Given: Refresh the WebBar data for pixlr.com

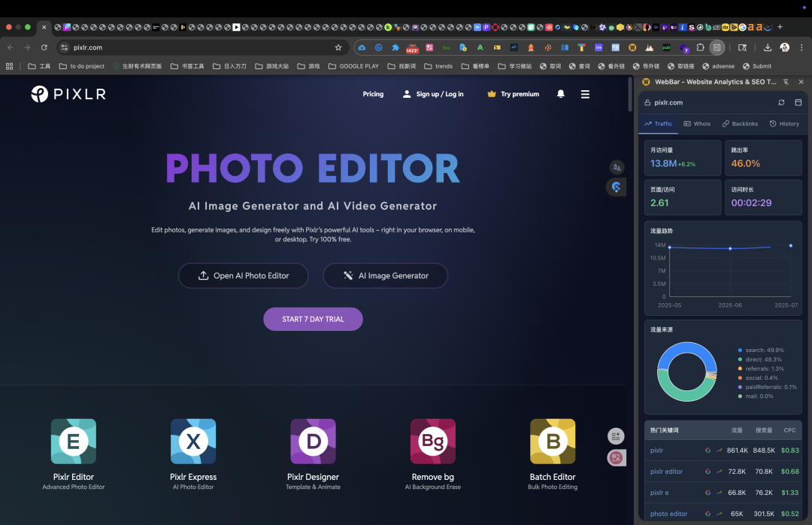Looking at the screenshot, I should click(x=781, y=102).
